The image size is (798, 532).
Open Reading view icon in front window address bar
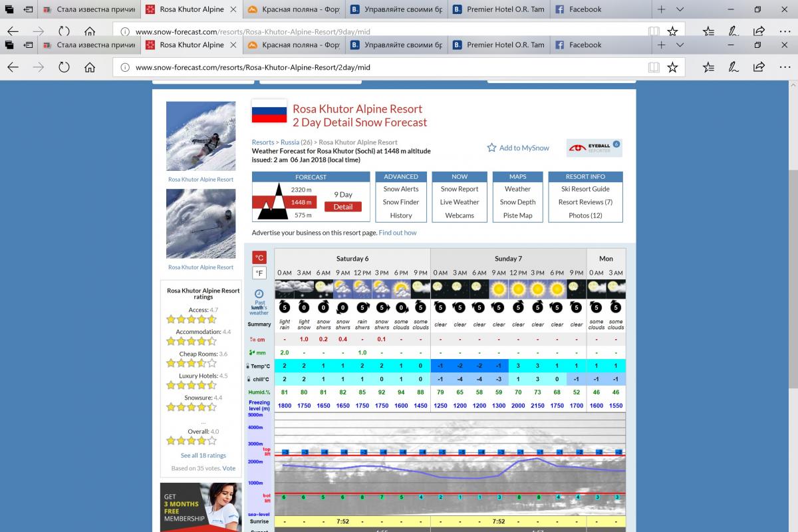[x=654, y=67]
